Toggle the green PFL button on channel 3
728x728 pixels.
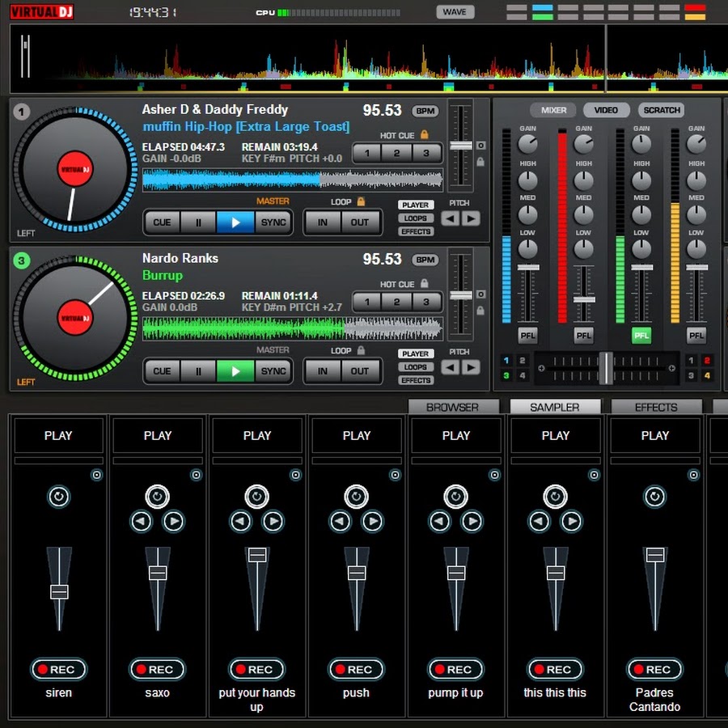641,335
